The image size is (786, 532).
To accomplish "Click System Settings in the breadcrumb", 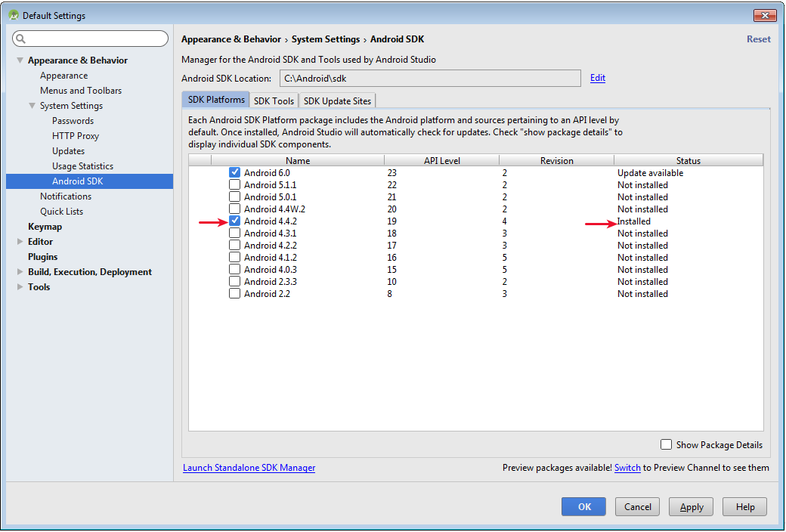I will tap(326, 39).
